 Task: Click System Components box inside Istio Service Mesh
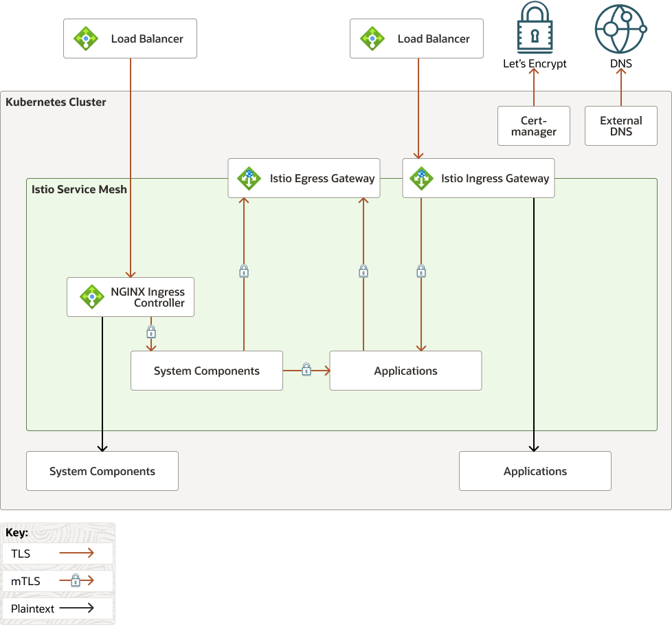[206, 371]
